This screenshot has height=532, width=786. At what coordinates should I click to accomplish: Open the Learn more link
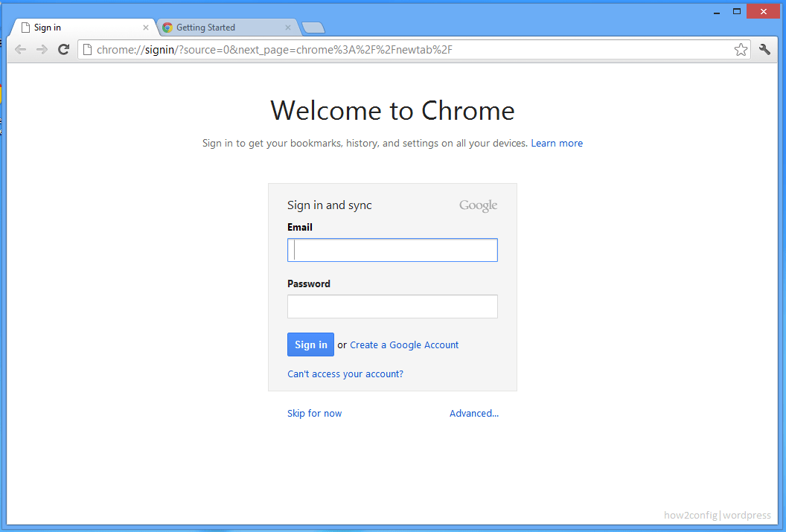[557, 143]
